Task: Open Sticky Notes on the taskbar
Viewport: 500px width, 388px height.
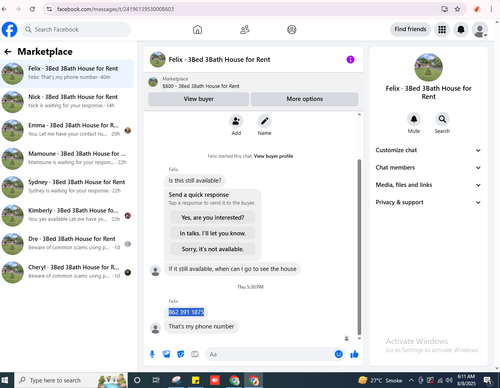Action: click(x=195, y=380)
